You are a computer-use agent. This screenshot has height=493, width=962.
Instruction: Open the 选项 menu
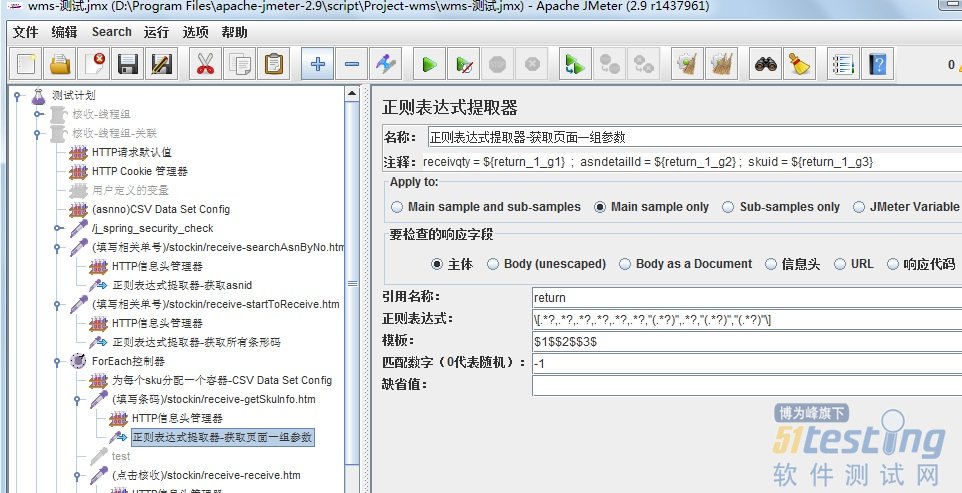pos(196,32)
